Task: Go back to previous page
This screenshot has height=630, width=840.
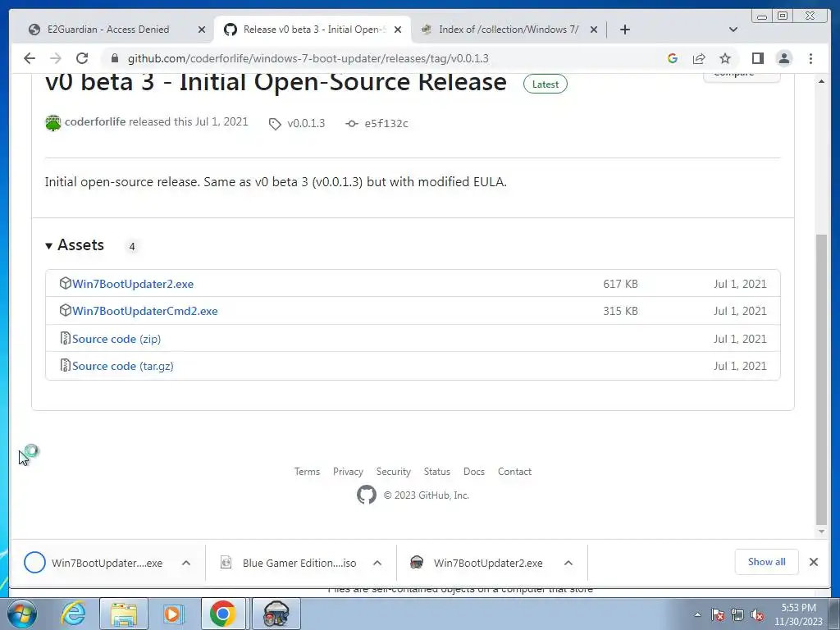Action: point(30,58)
